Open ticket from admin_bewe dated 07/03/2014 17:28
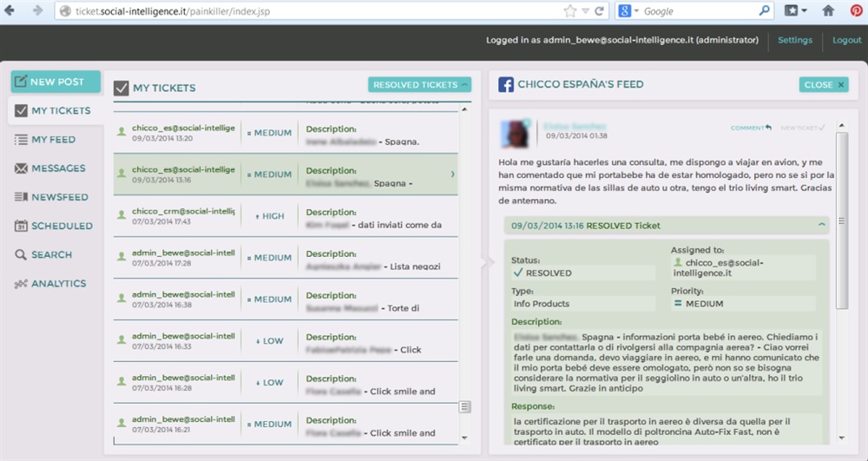This screenshot has width=868, height=461. [x=286, y=257]
